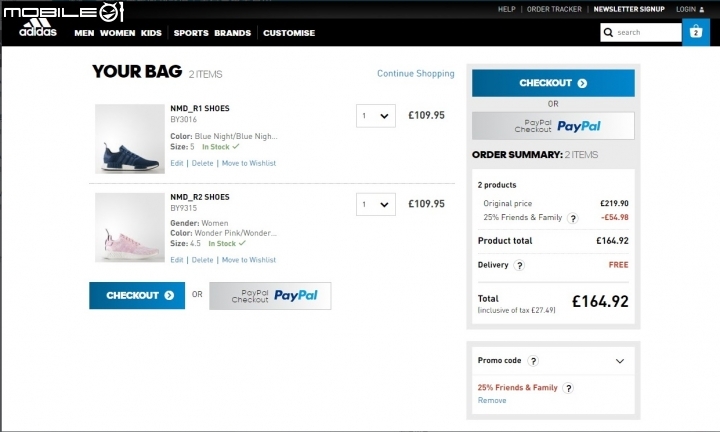Open the blue NMD_R1 shoe thumbnail
Viewport: 720px width, 432px height.
click(130, 139)
